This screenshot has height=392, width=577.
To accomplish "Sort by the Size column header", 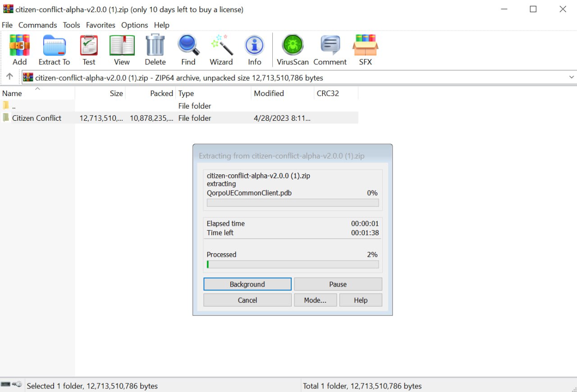I will click(x=100, y=93).
